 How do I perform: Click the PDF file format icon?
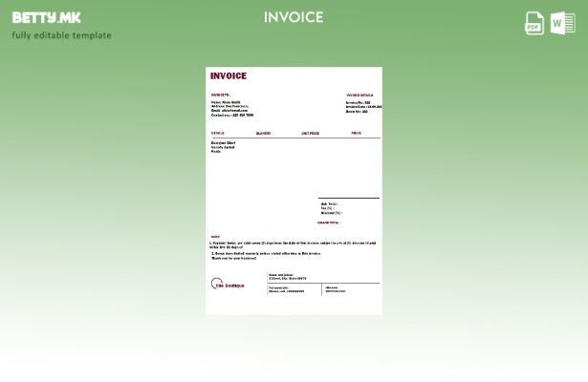[534, 23]
